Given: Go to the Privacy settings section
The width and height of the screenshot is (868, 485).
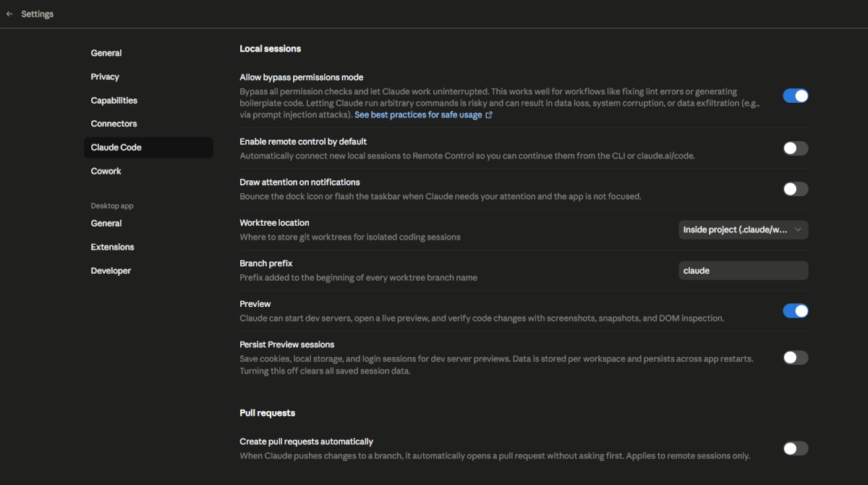Looking at the screenshot, I should click(148, 77).
